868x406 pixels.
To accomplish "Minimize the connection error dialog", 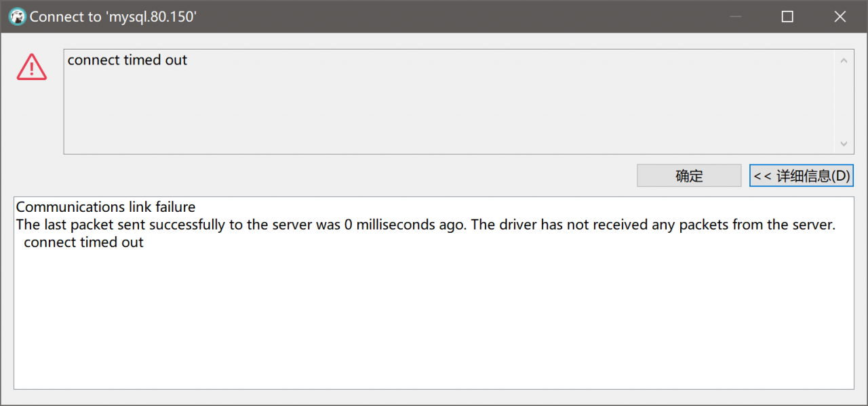I will point(735,16).
